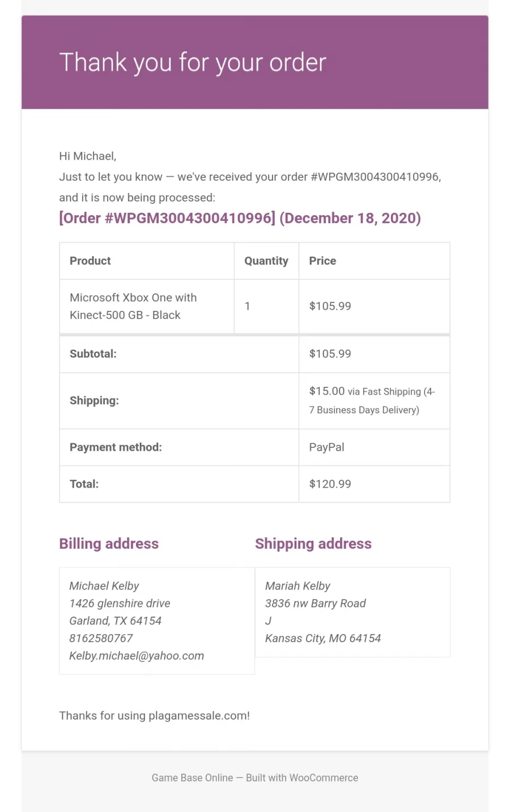Click the Quantity column header
The width and height of the screenshot is (510, 812).
point(266,261)
